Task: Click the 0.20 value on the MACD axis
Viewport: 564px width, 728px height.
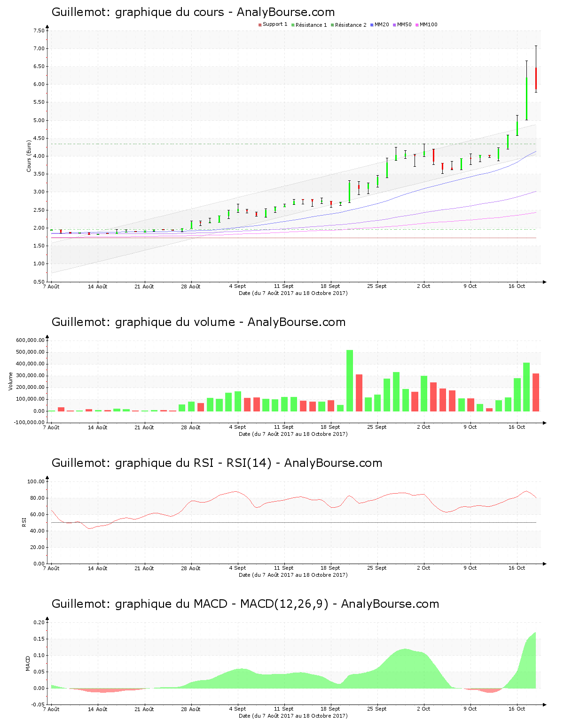Action: point(39,622)
